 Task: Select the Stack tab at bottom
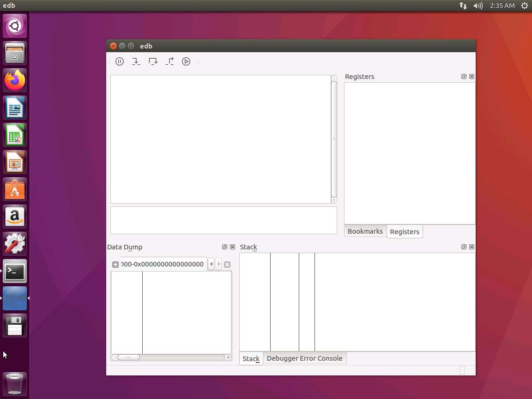coord(251,359)
